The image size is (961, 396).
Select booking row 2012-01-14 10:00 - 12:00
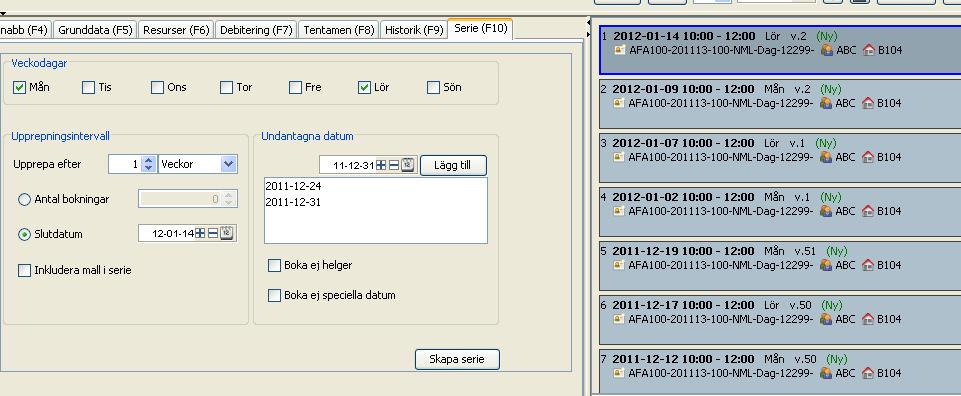[x=780, y=49]
